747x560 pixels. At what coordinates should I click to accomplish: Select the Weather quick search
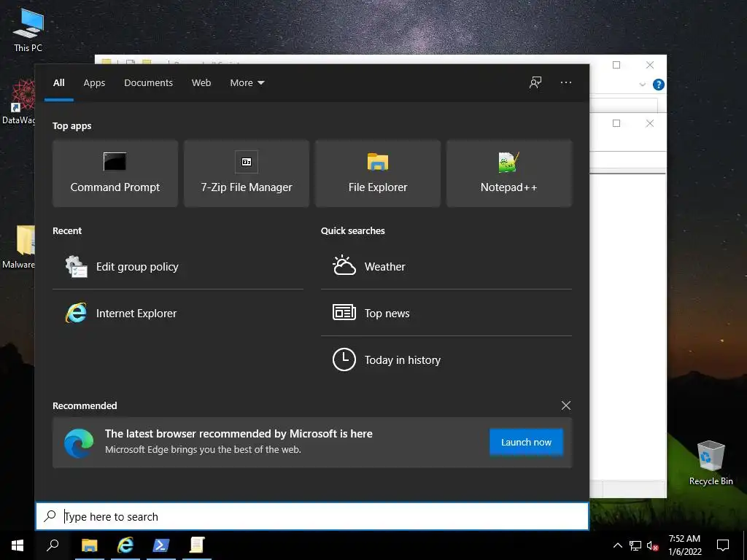coord(446,267)
